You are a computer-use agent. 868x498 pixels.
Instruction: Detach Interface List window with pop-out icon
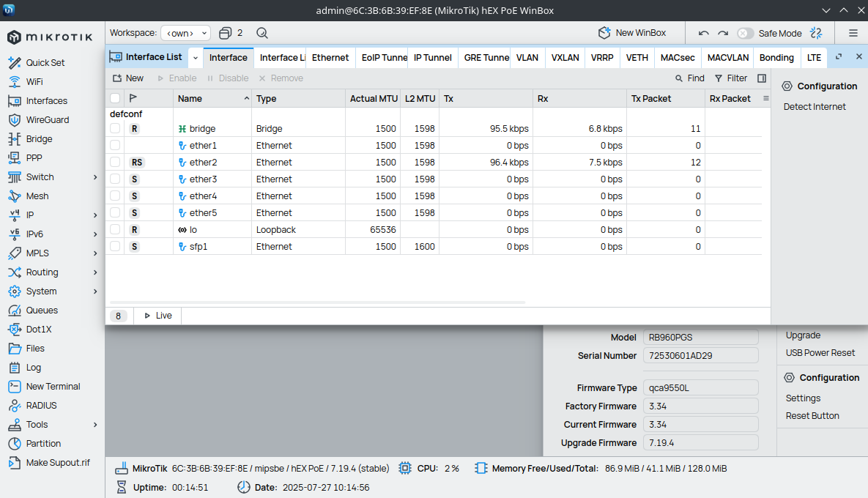coord(839,57)
